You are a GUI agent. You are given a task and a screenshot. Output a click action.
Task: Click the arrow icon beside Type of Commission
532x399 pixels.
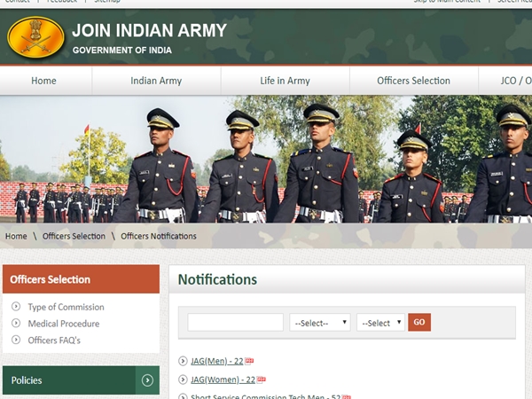click(x=16, y=307)
